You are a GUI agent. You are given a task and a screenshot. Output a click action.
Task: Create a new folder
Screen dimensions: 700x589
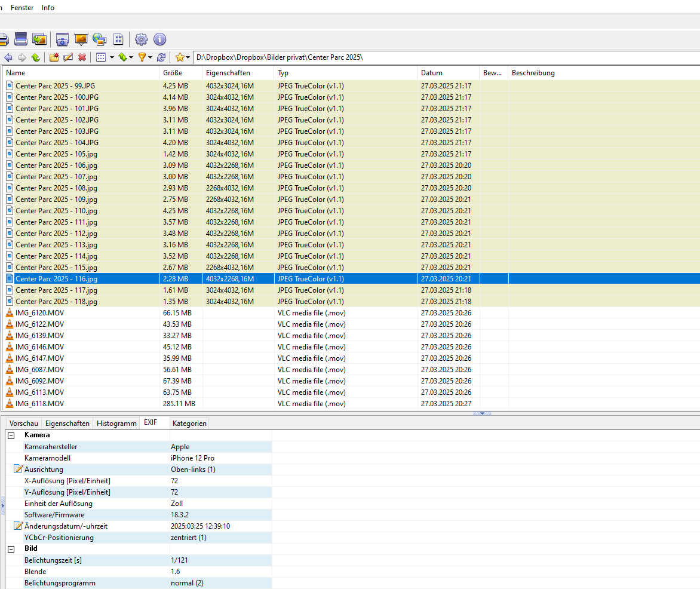click(x=54, y=57)
